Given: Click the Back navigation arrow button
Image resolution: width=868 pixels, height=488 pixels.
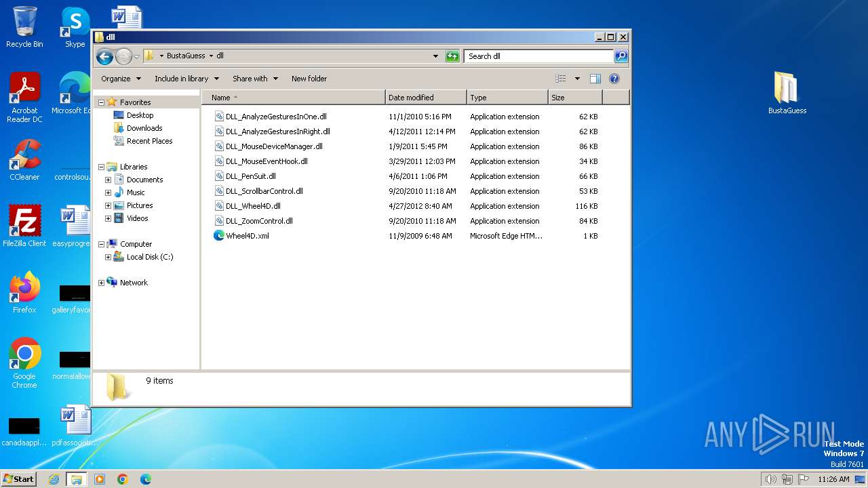Looking at the screenshot, I should pyautogui.click(x=104, y=56).
